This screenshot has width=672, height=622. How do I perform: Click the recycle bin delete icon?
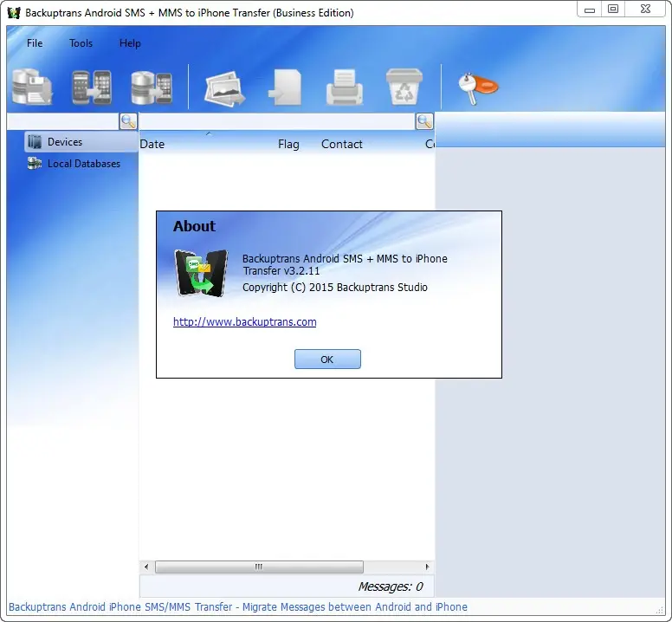(x=404, y=87)
